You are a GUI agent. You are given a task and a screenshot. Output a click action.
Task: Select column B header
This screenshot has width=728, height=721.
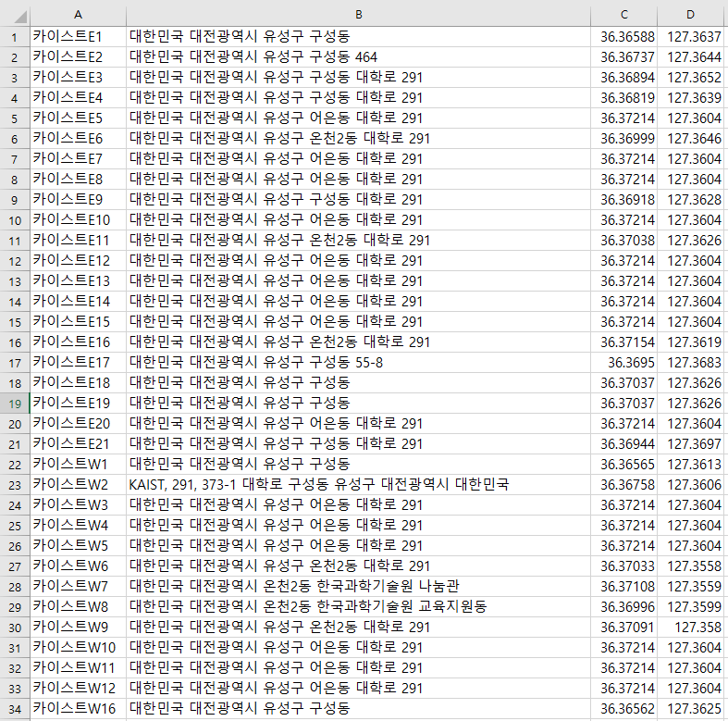point(358,15)
